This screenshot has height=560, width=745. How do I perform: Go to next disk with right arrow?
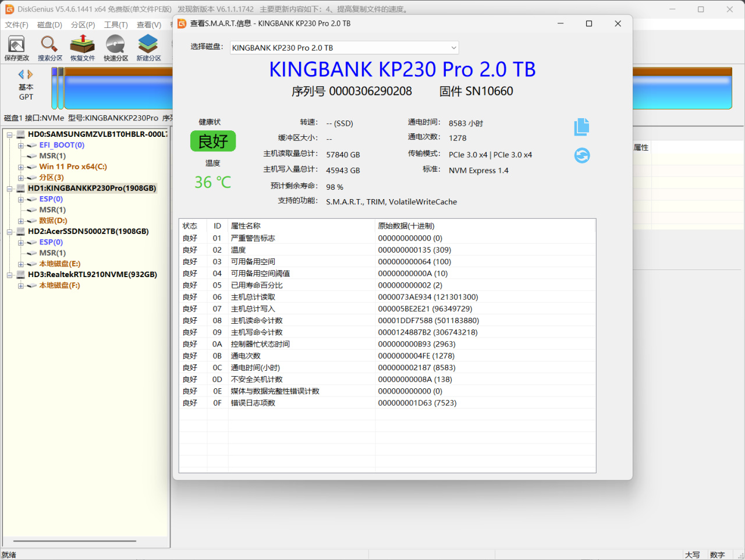30,75
